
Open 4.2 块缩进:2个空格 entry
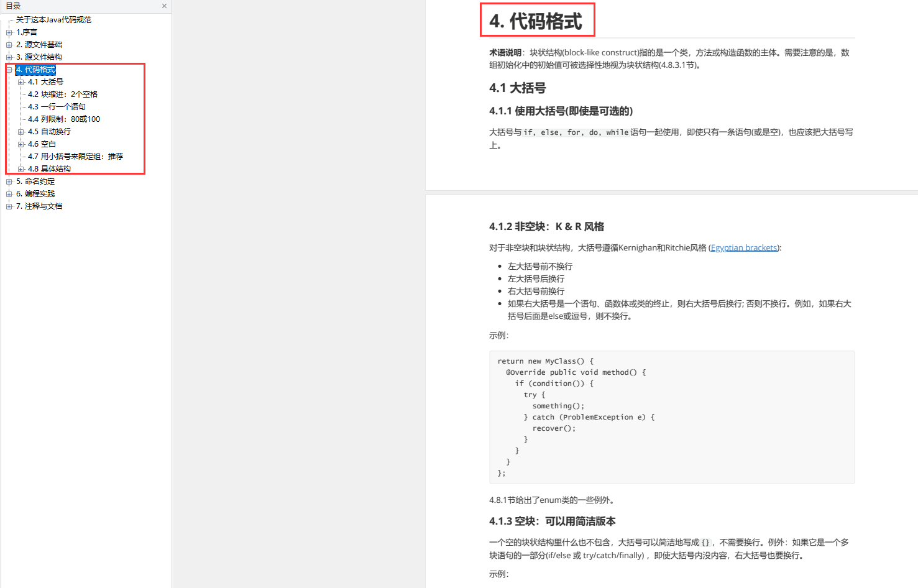pos(63,94)
